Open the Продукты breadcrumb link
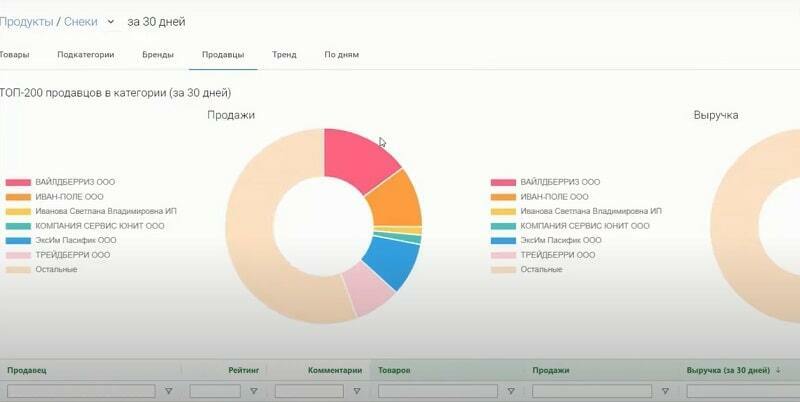This screenshot has height=402, width=800. click(x=27, y=22)
